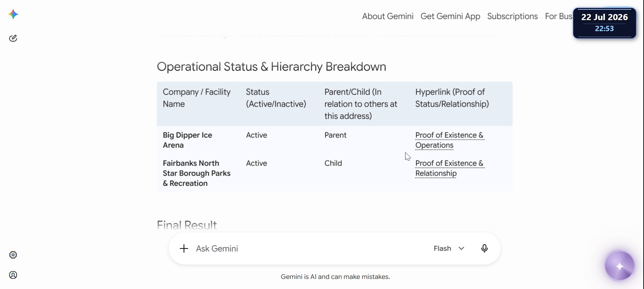This screenshot has width=644, height=289.
Task: Open Proof of Existence & Operations link
Action: [449, 140]
